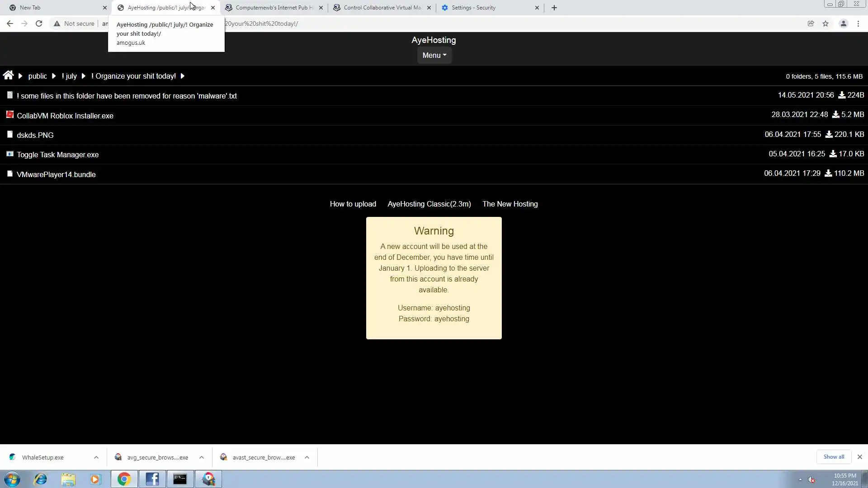
Task: Expand WhaleSetup.exe download options chevron
Action: point(96,457)
